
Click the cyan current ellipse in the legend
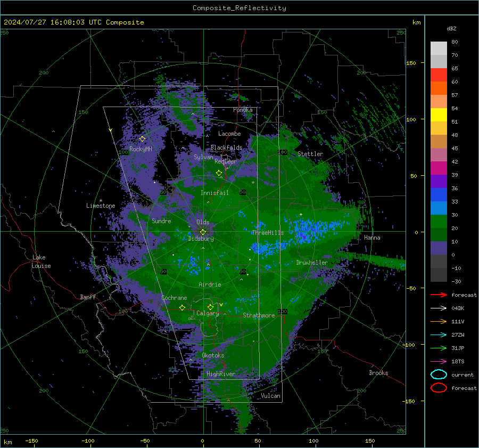click(x=439, y=374)
